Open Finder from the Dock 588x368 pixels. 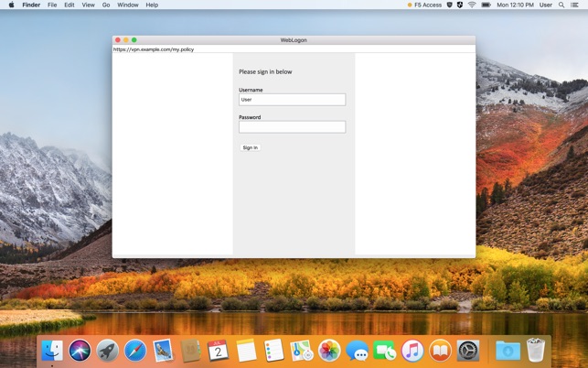coord(52,351)
